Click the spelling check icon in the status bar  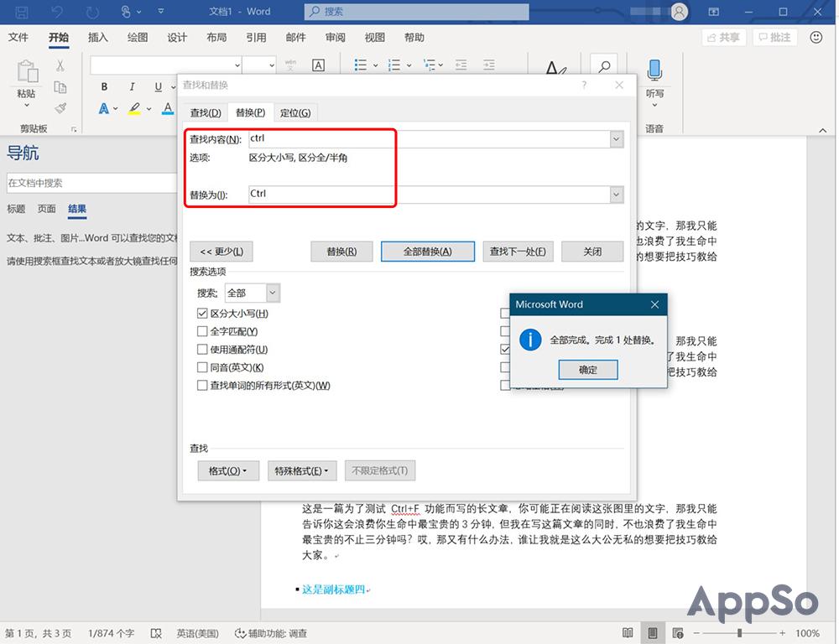coord(156,633)
